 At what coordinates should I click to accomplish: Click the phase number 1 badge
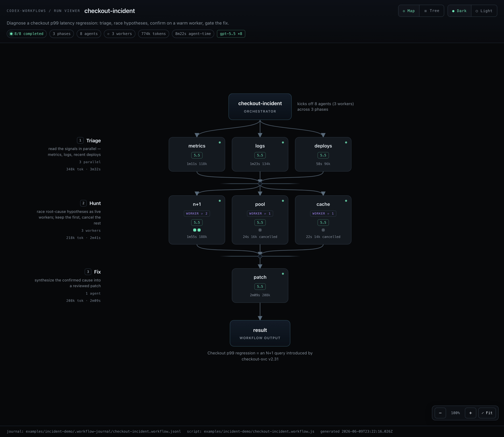pyautogui.click(x=80, y=140)
